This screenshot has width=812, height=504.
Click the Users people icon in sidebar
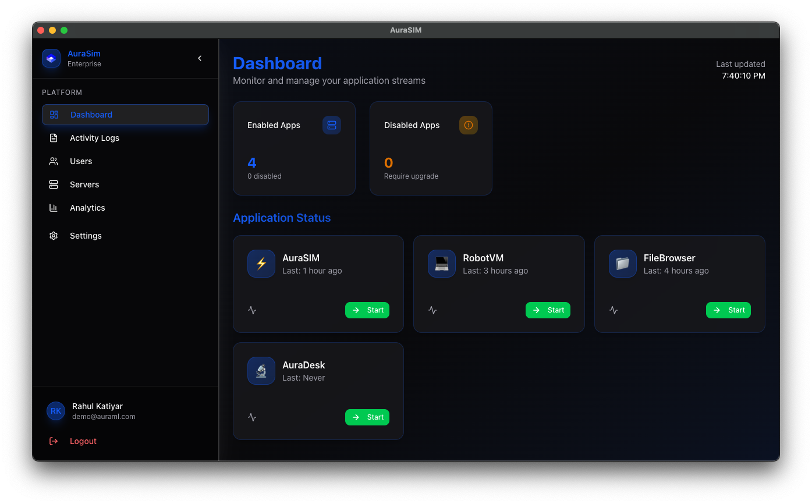[54, 161]
